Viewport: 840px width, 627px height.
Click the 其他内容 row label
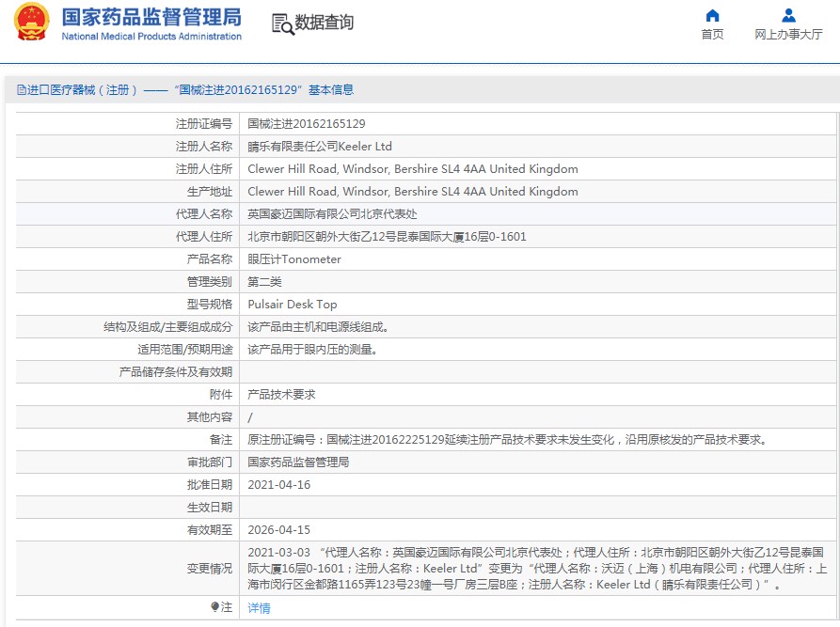(x=210, y=417)
